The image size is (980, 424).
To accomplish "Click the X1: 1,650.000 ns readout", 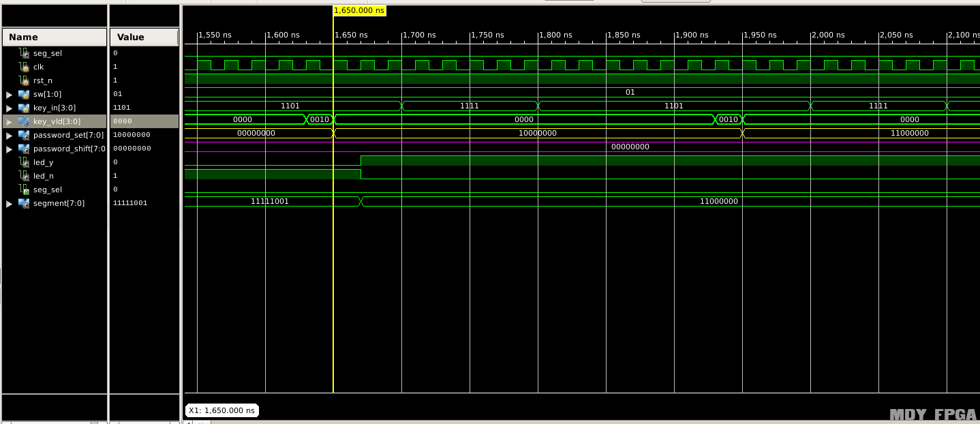I will click(221, 410).
